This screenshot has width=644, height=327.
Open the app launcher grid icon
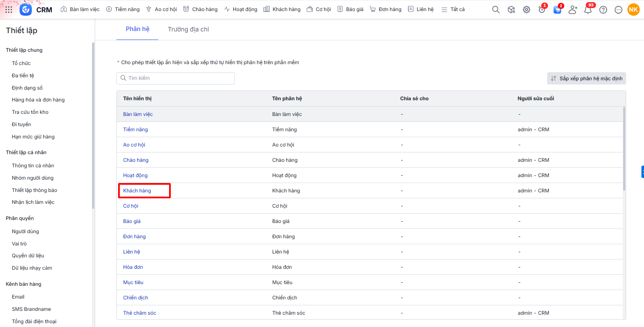pyautogui.click(x=8, y=9)
